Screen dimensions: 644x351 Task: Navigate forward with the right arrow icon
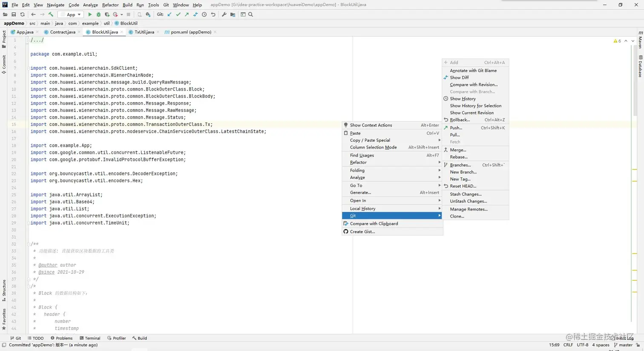pyautogui.click(x=42, y=14)
